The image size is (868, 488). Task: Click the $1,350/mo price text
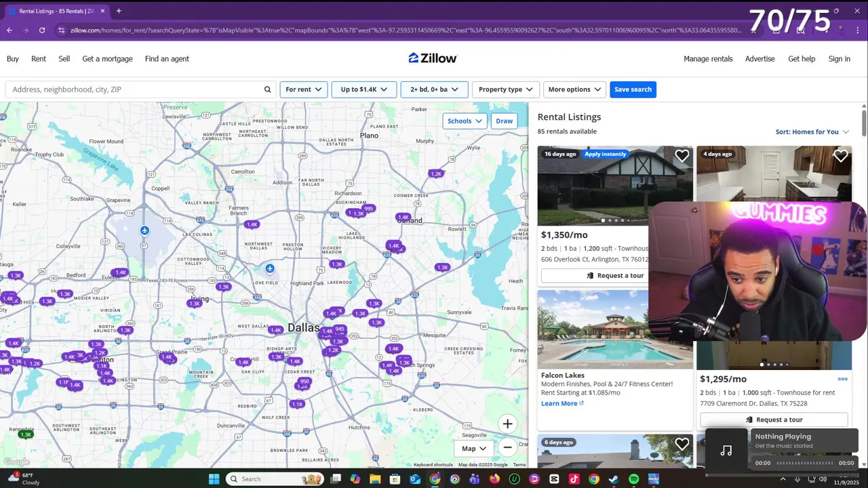(564, 235)
